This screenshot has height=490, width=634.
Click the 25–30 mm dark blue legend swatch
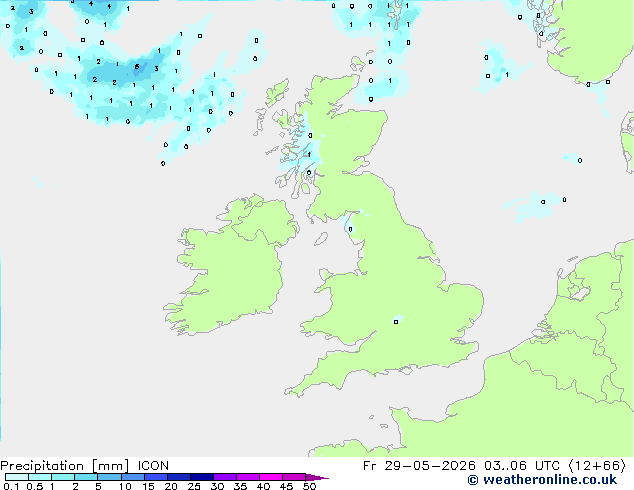click(201, 477)
